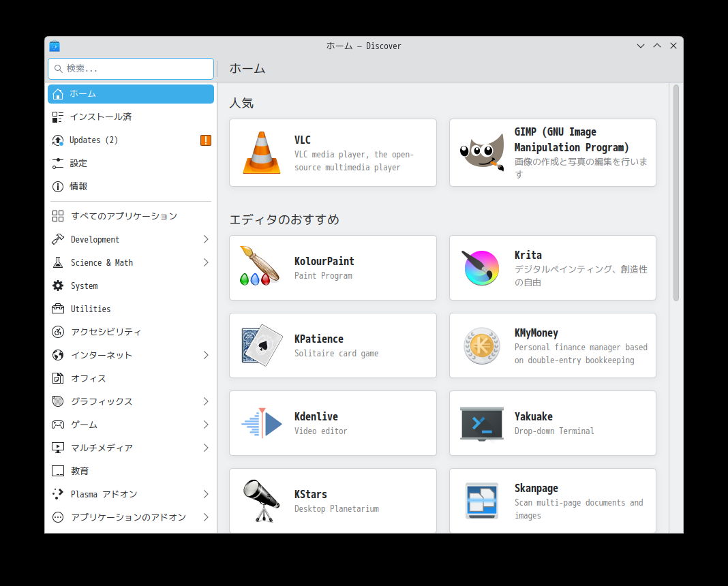This screenshot has width=728, height=586.
Task: Click the orange warning badge beside Updates
Action: (x=206, y=140)
